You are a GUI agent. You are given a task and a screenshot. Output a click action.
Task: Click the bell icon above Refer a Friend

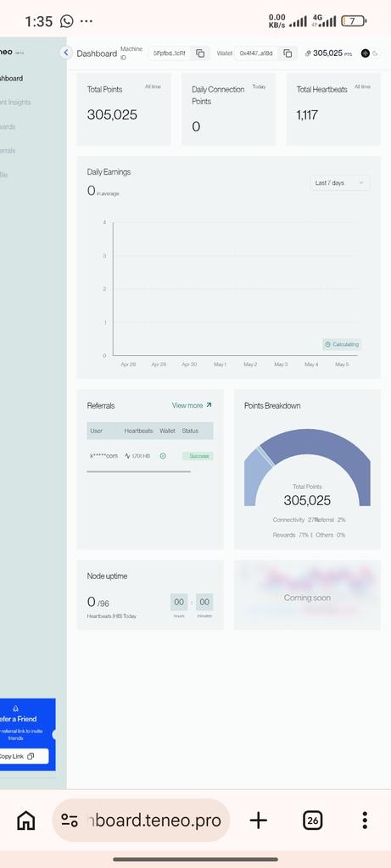click(15, 708)
